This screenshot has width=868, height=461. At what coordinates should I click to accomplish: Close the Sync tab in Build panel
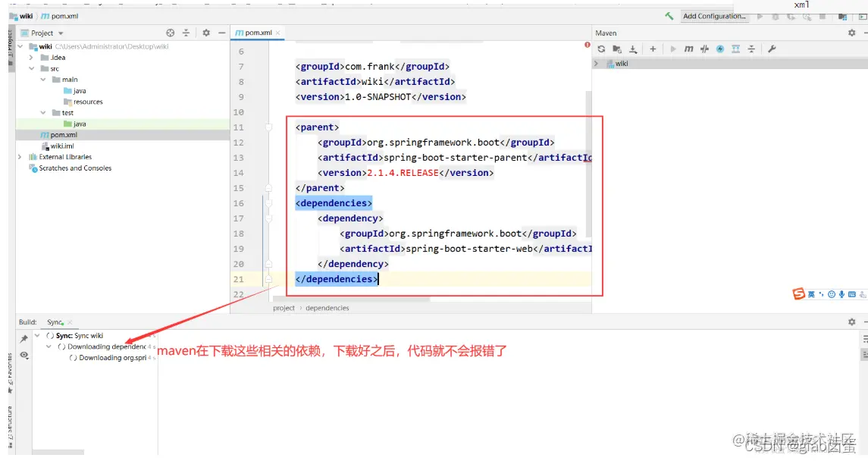pos(70,322)
